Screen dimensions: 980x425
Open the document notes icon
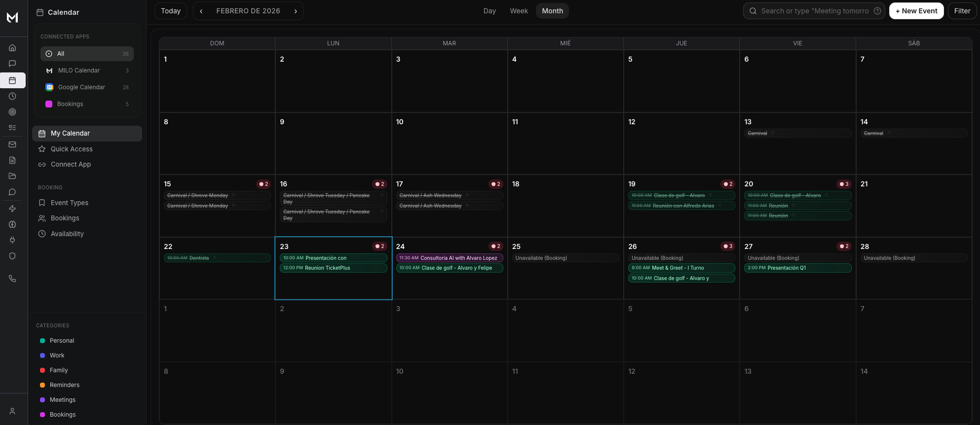pos(12,160)
